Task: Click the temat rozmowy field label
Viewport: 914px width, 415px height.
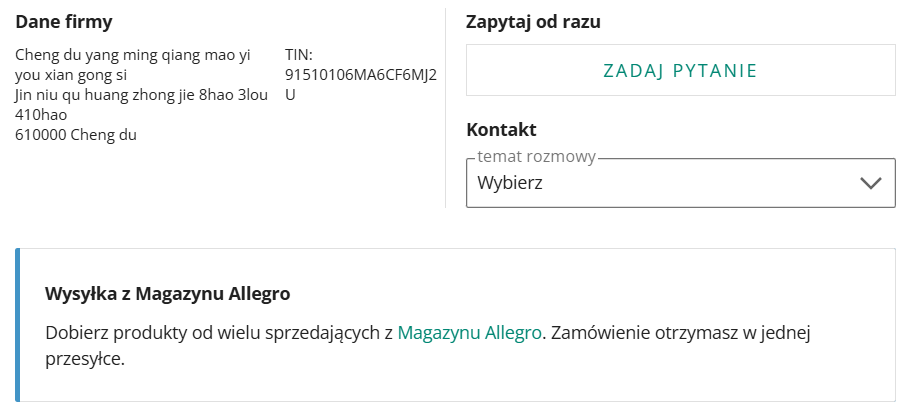Action: click(536, 157)
